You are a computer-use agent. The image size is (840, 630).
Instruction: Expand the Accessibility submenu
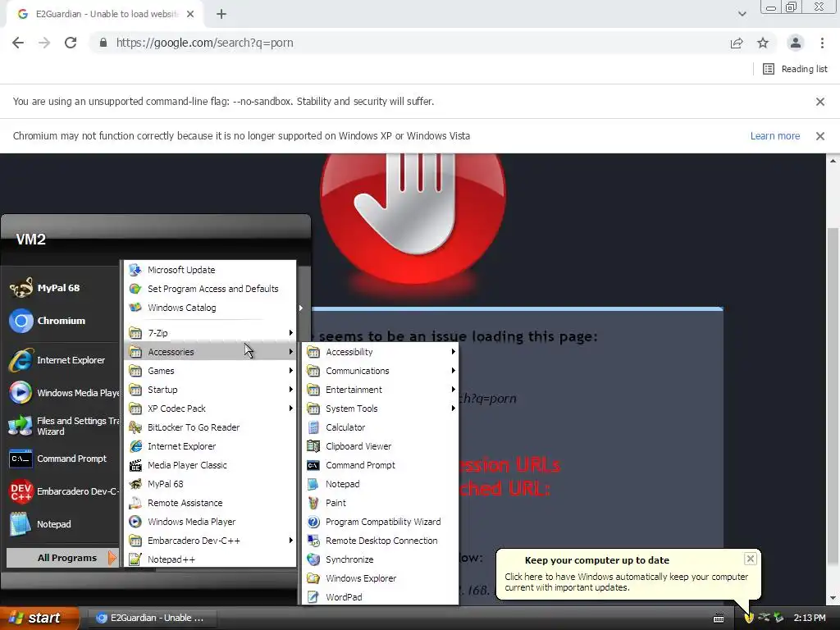381,352
